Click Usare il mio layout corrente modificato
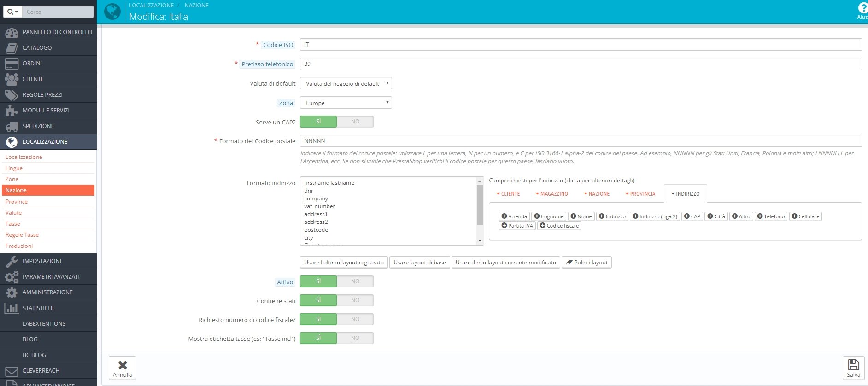This screenshot has height=386, width=868. pyautogui.click(x=506, y=263)
